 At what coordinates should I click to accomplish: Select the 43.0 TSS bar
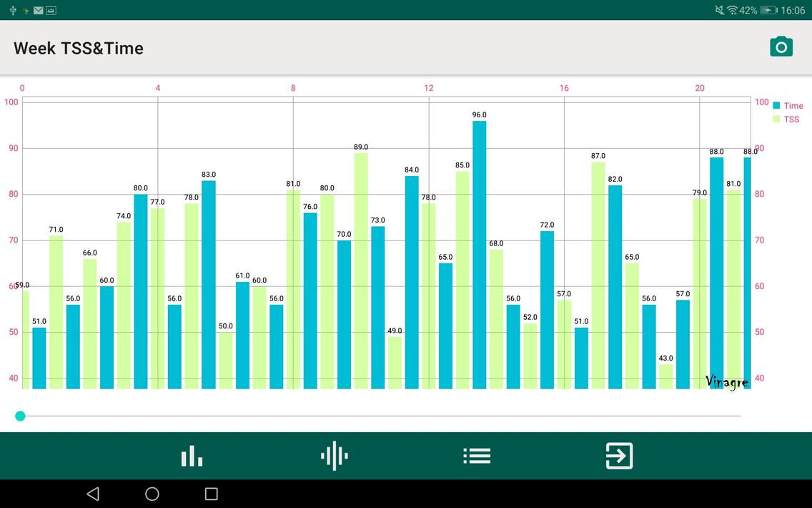coord(666,377)
